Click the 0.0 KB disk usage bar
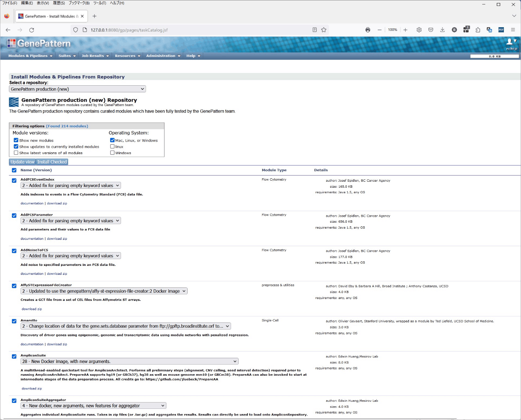This screenshot has height=420, width=521. click(x=495, y=56)
